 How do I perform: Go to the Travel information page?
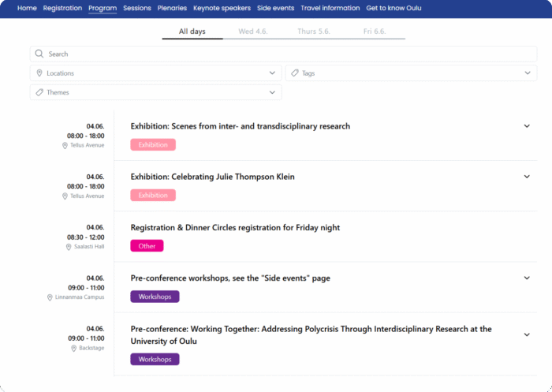click(x=330, y=8)
